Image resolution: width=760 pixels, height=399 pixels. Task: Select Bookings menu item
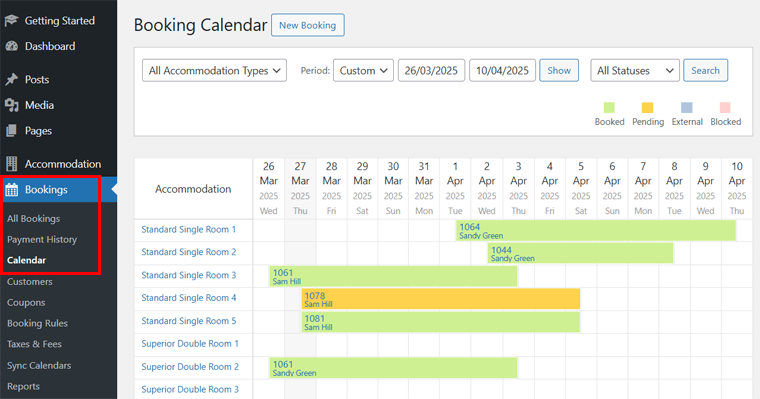pos(46,190)
